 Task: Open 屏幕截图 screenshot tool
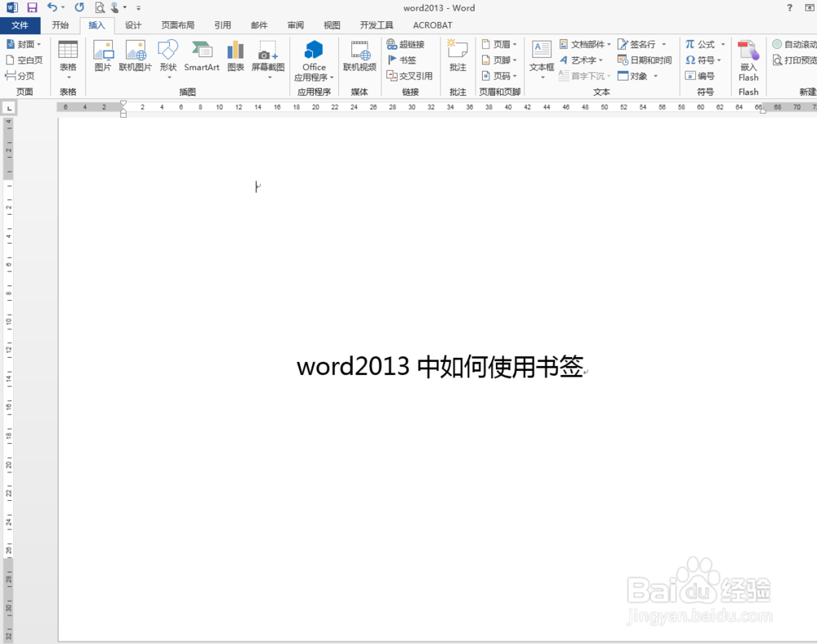pos(268,59)
